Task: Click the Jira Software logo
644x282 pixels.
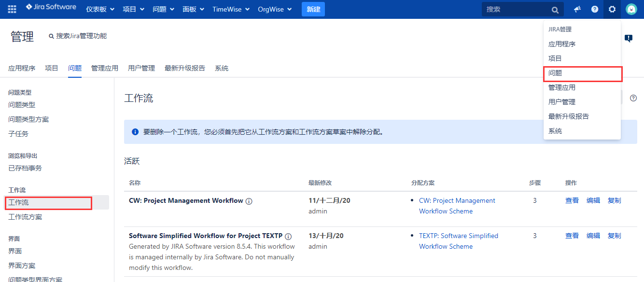Action: point(51,8)
